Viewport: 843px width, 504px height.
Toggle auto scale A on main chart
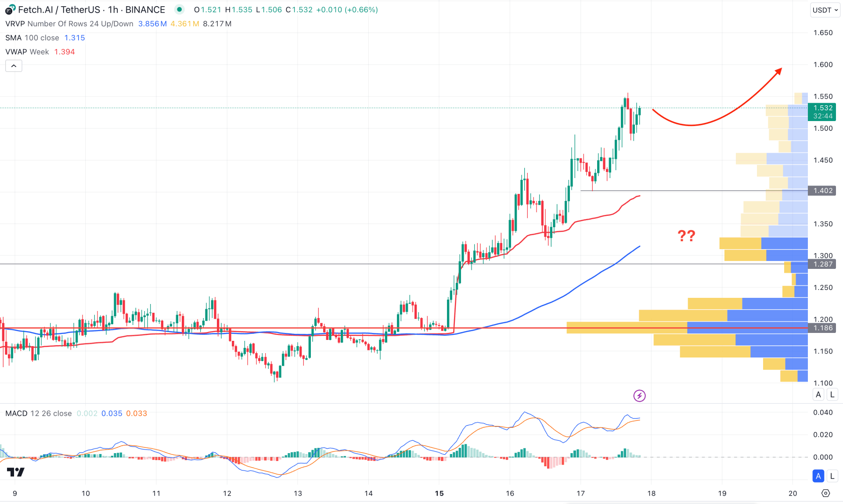pos(818,394)
